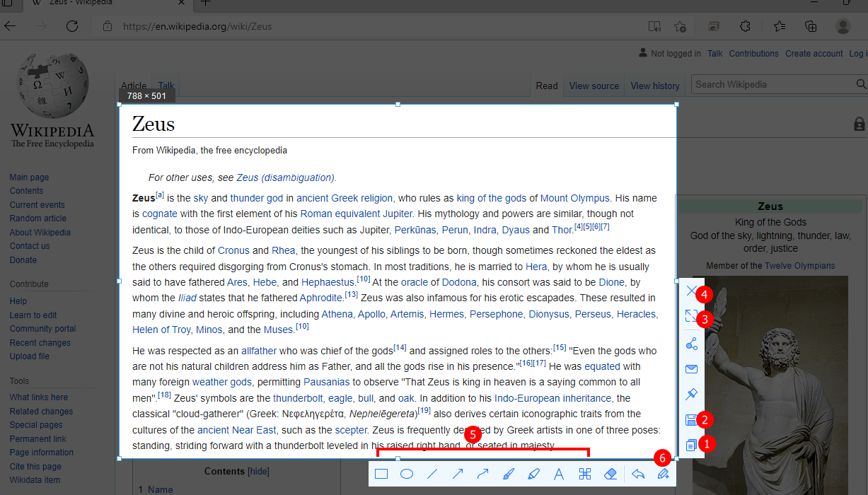
Task: Reload the page with the refresh icon
Action: [x=72, y=26]
